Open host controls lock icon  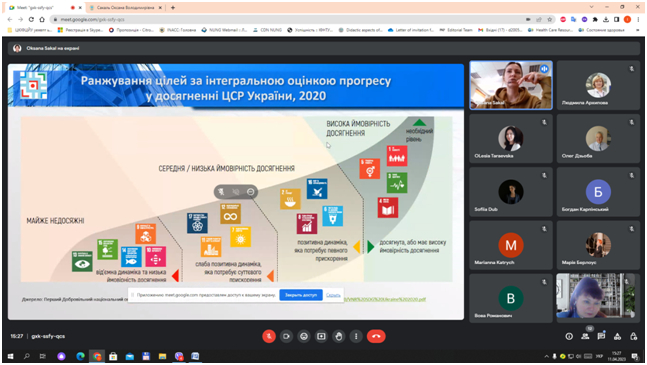tap(633, 337)
